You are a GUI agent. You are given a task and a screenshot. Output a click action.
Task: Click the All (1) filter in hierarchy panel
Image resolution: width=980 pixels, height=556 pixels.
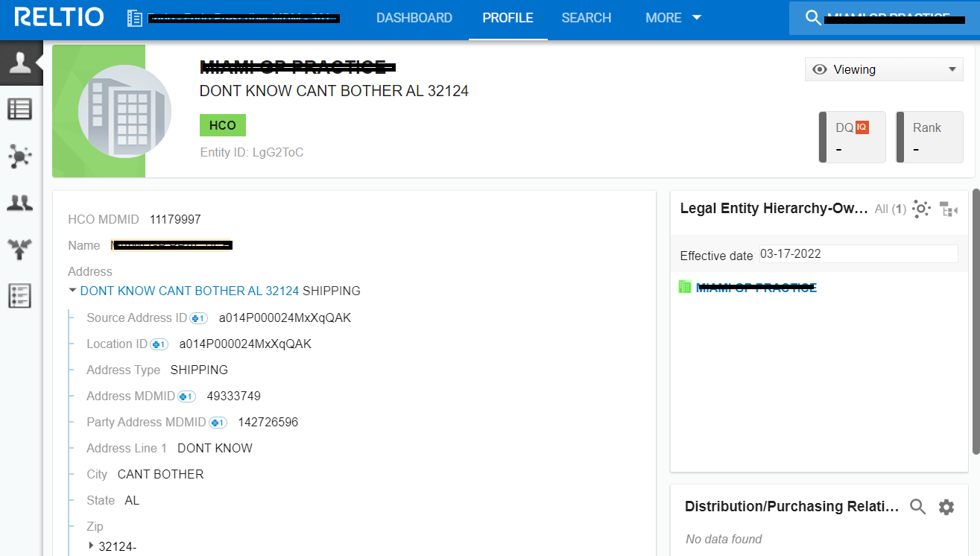(891, 209)
